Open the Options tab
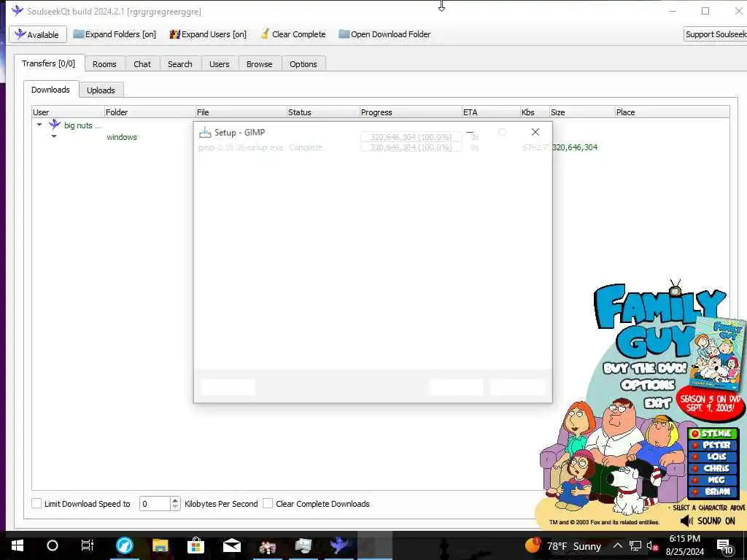Screen dimensions: 747x560 [303, 64]
